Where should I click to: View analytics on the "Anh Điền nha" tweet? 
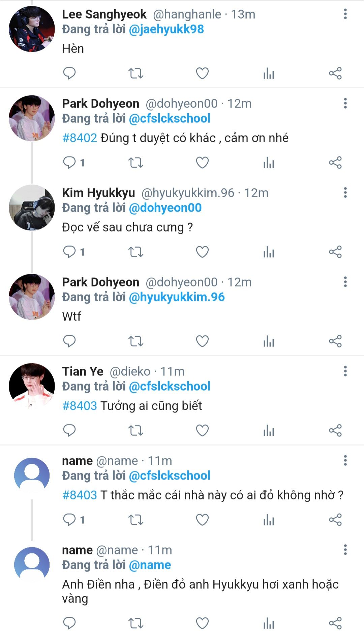pos(269,623)
